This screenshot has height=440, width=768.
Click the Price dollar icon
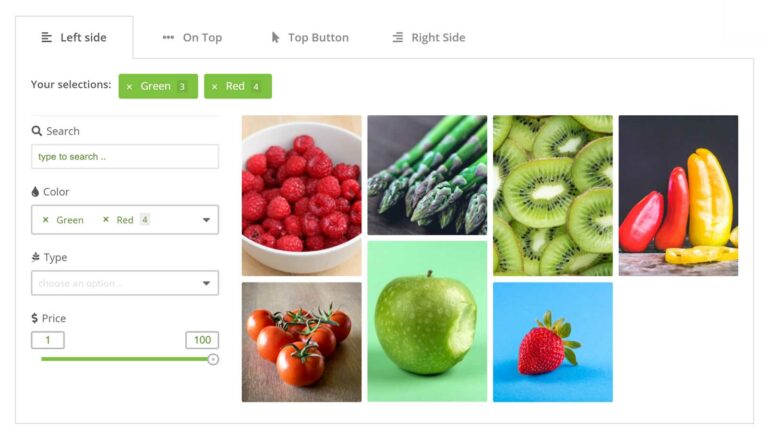click(34, 318)
